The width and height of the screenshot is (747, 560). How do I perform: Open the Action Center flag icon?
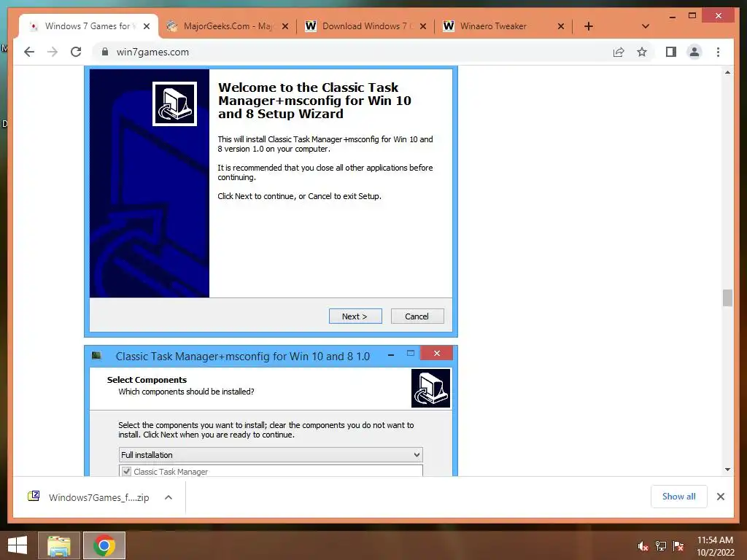(678, 546)
